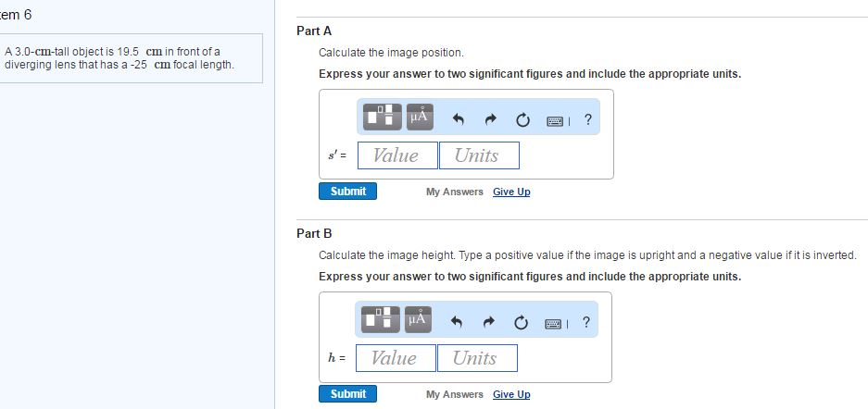The image size is (868, 409).
Task: Click the s' Value input field
Action: coord(397,155)
